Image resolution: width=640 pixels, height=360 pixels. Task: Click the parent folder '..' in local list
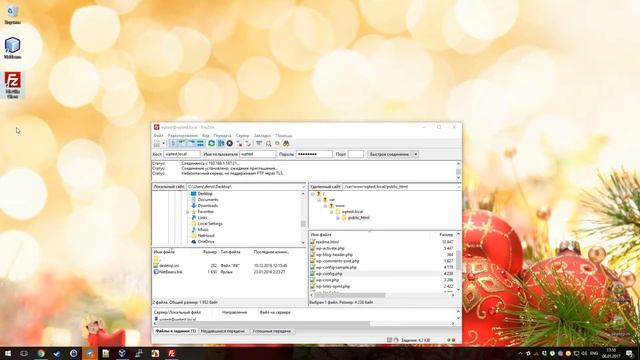(158, 259)
